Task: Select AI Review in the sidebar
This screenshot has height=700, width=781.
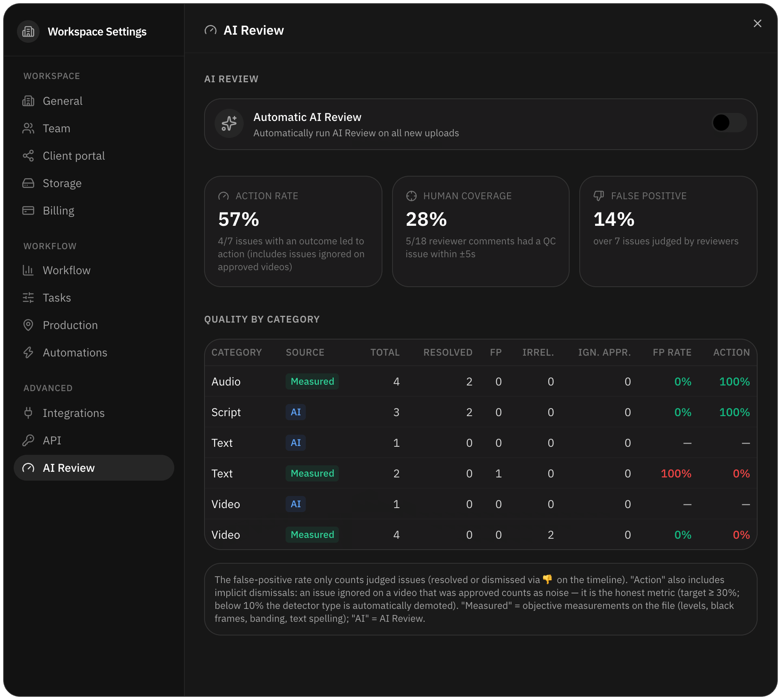Action: coord(94,468)
